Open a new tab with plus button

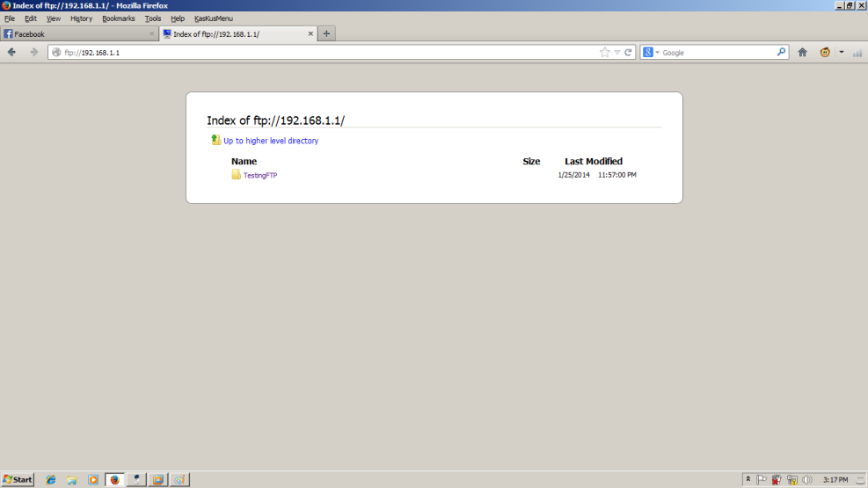pos(326,33)
